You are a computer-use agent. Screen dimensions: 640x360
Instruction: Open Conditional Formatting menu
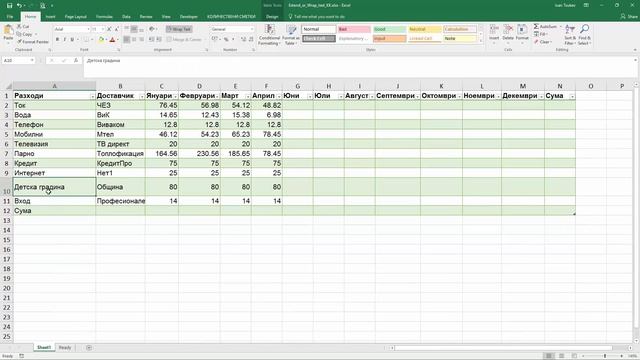coord(269,35)
